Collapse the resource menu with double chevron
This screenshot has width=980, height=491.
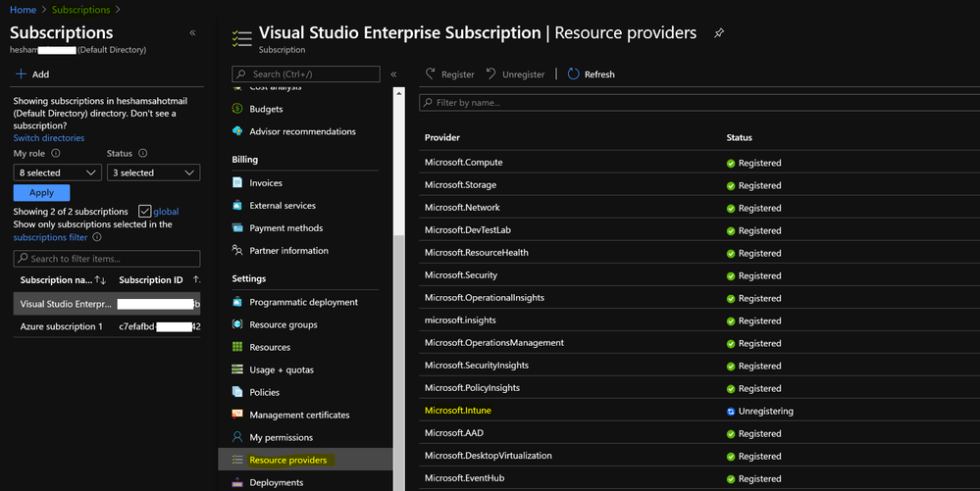pyautogui.click(x=393, y=74)
